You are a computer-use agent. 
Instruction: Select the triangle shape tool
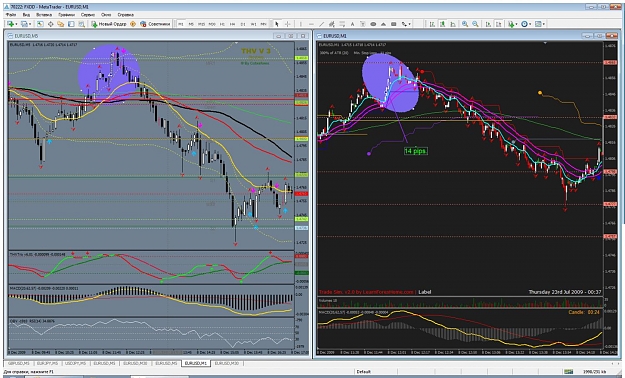pos(383,24)
